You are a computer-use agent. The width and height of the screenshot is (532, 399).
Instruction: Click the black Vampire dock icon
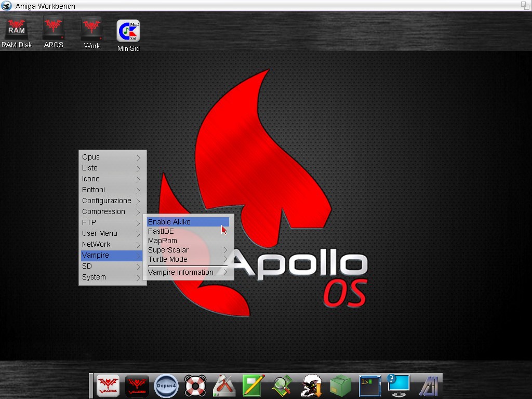click(137, 386)
